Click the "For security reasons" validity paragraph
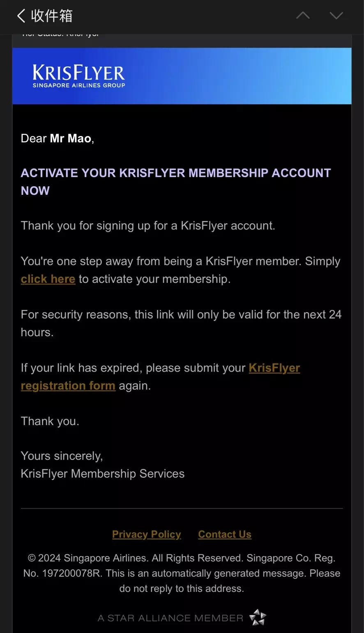Screen dimensions: 364x633 pyautogui.click(x=181, y=323)
